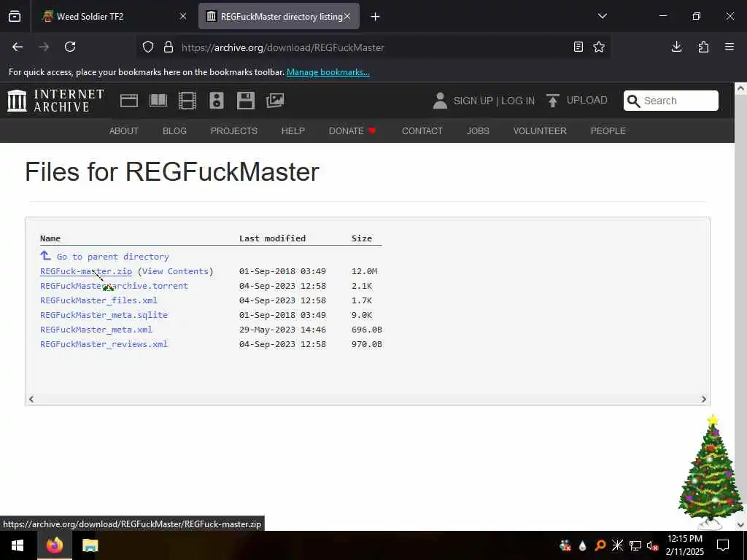The height and width of the screenshot is (560, 747).
Task: Open the Images icon in Archive nav
Action: (275, 101)
